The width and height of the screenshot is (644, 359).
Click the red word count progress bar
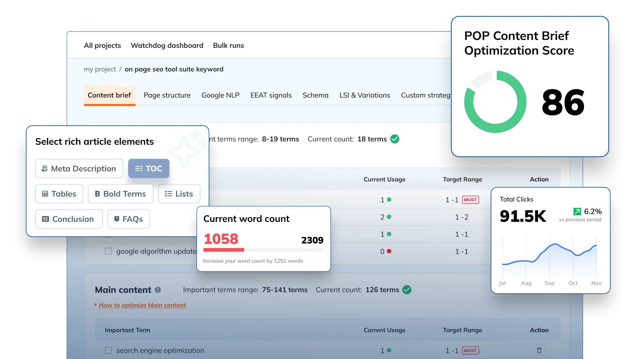[x=224, y=250]
